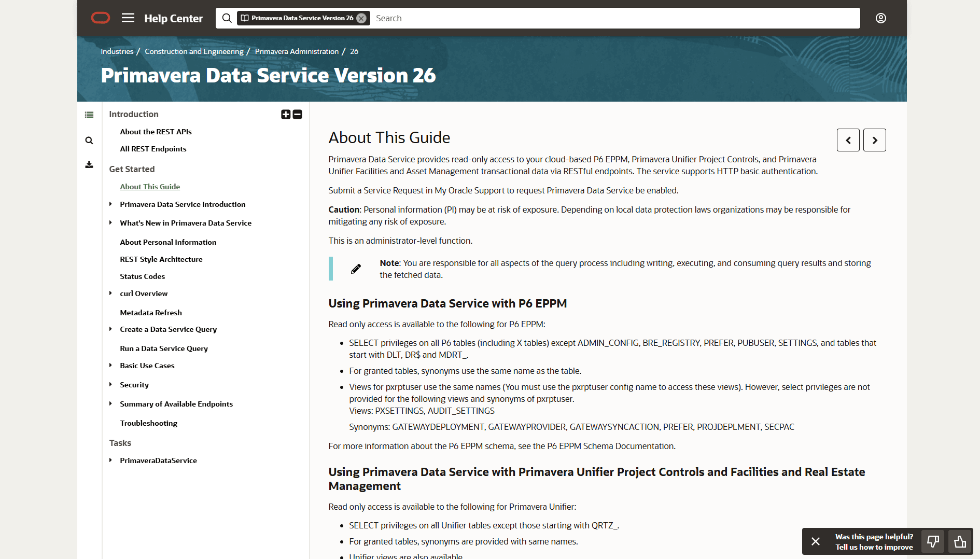980x559 pixels.
Task: Expand Summary of Available Endpoints
Action: [110, 404]
